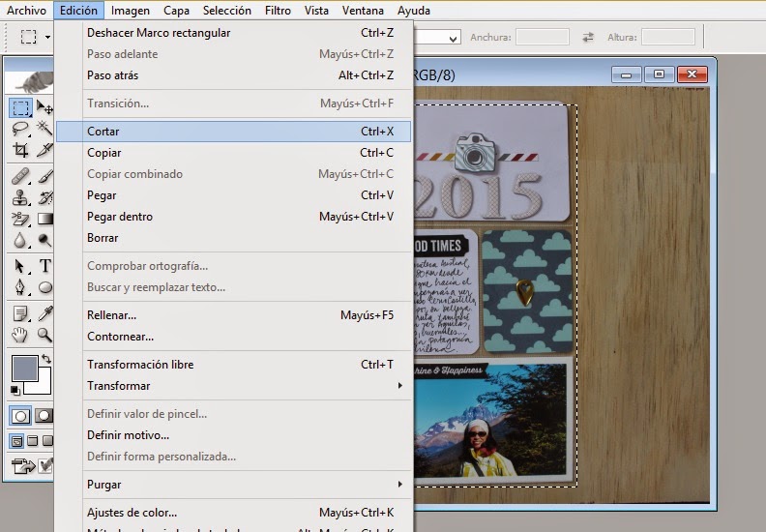Image resolution: width=766 pixels, height=532 pixels.
Task: Click the swap Anchura and Altura icon
Action: pos(588,37)
